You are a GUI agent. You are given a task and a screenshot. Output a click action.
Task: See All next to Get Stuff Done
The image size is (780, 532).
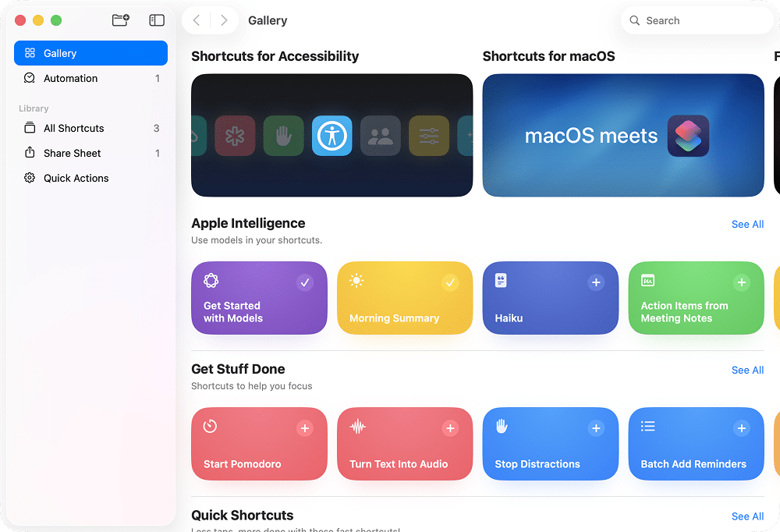[x=747, y=370]
